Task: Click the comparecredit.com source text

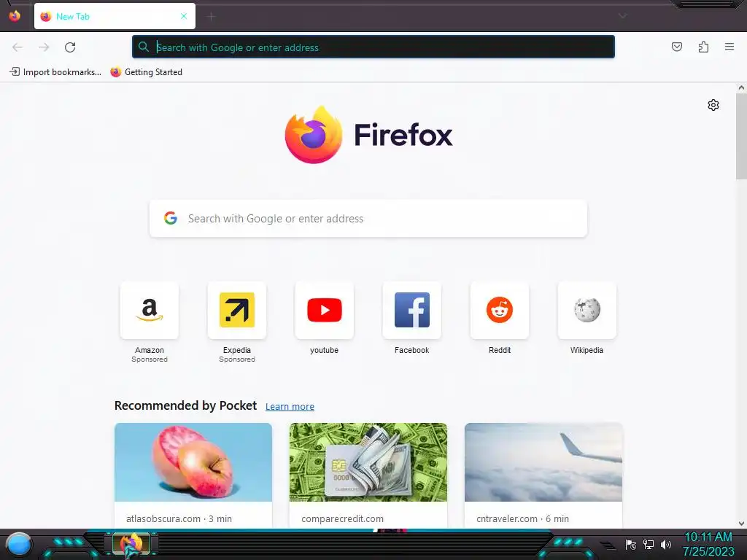Action: pyautogui.click(x=343, y=518)
